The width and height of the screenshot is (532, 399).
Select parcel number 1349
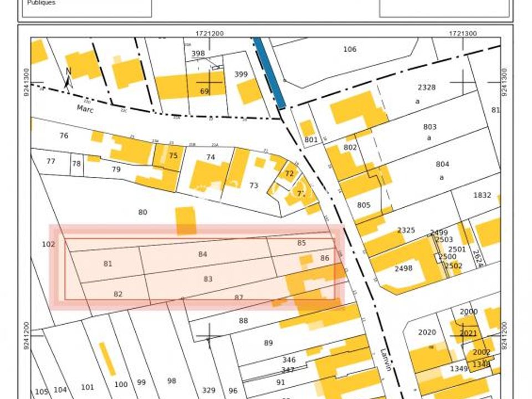[459, 369]
